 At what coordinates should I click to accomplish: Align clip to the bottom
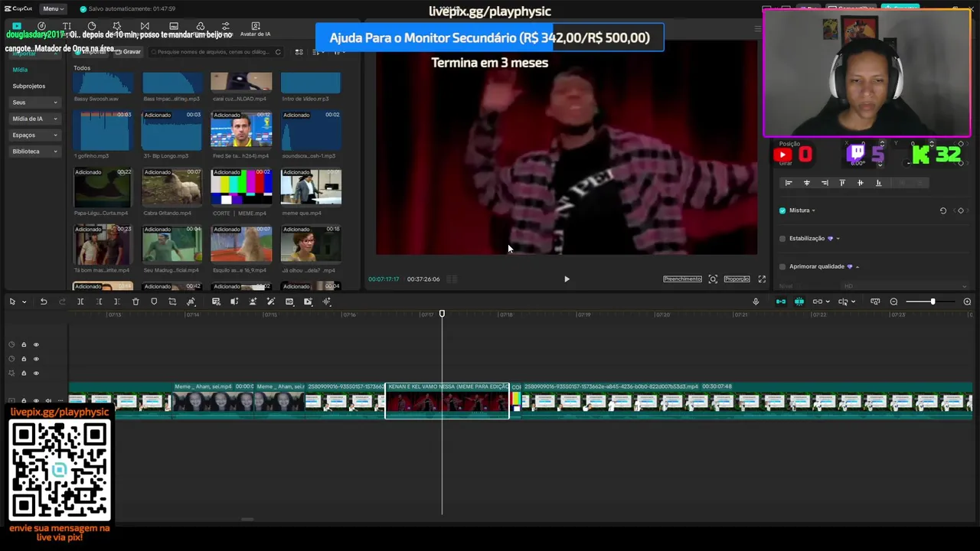878,183
